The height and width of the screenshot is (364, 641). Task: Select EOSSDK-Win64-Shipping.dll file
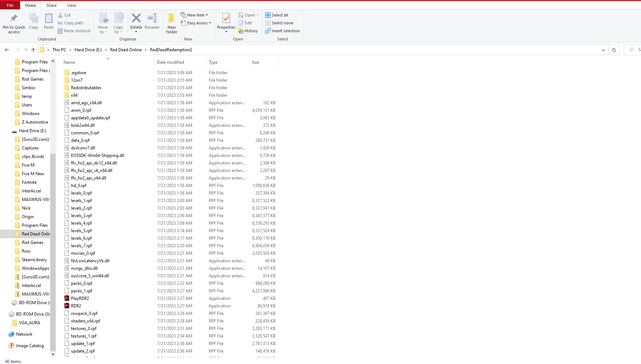pos(98,155)
